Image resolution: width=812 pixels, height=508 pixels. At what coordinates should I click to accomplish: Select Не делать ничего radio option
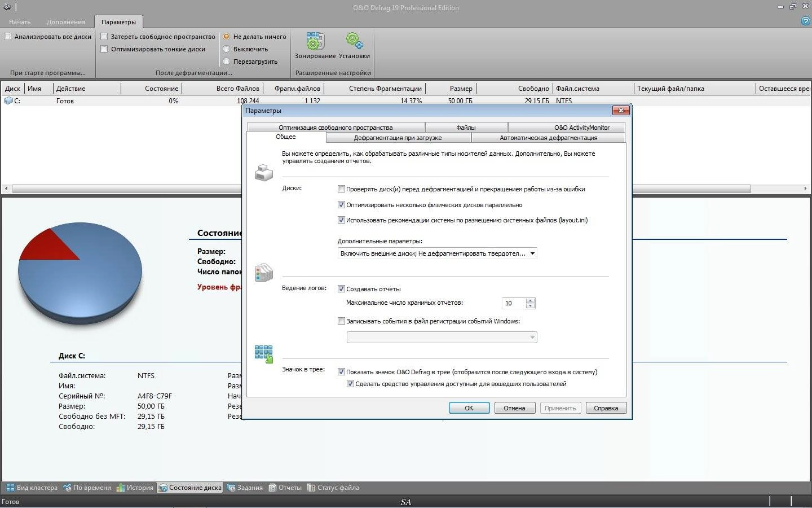click(x=227, y=37)
